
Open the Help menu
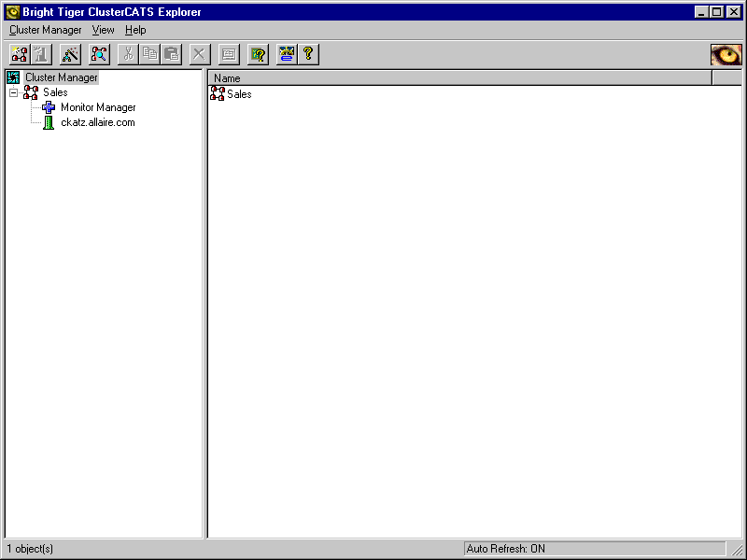point(135,30)
